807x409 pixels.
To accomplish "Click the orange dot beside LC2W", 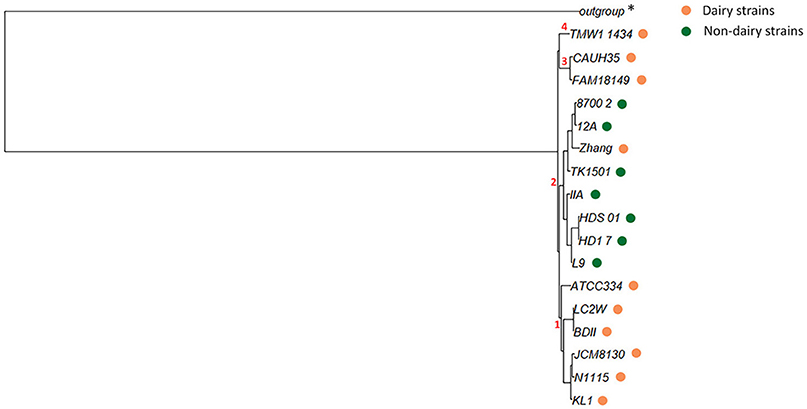I will tap(618, 309).
